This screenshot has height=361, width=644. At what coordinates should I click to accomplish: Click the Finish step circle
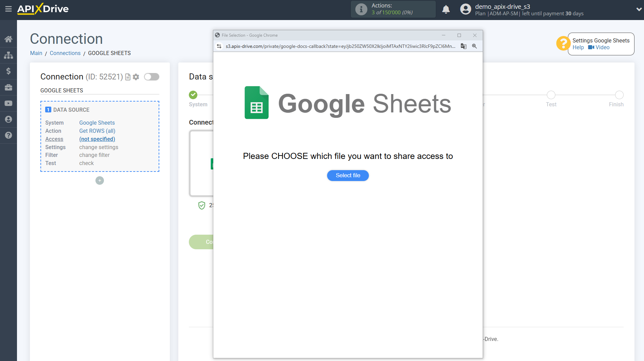[x=619, y=95]
